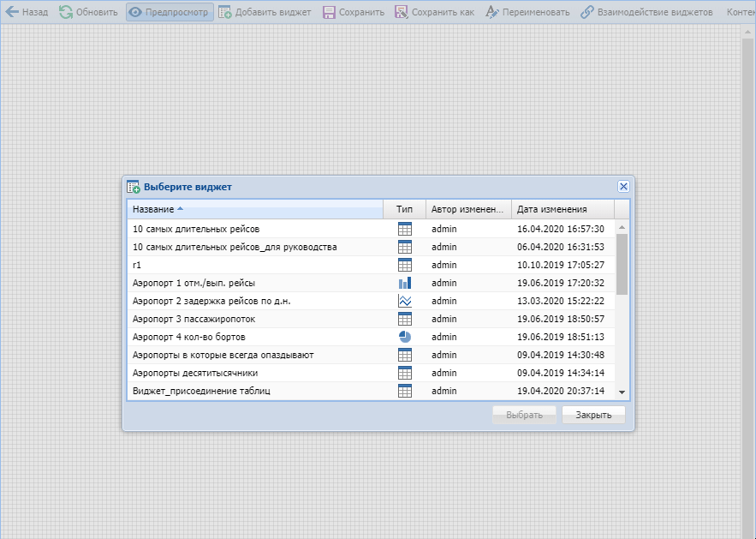
Task: Sort by the Дата изменения column
Action: point(563,209)
